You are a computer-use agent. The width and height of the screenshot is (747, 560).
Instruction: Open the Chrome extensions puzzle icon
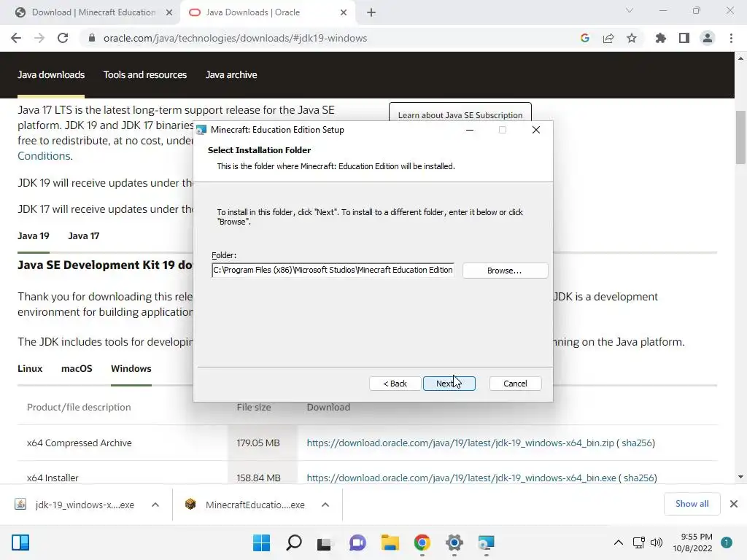(x=661, y=38)
